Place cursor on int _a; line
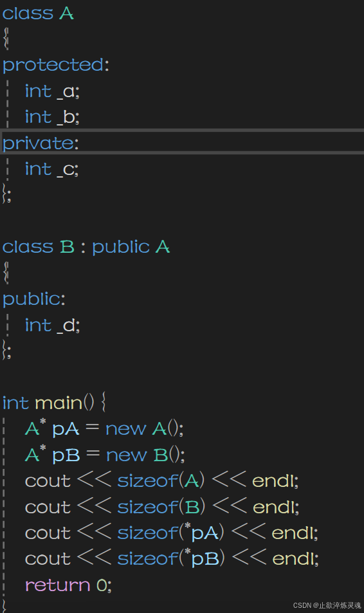This screenshot has width=364, height=613. 52,91
